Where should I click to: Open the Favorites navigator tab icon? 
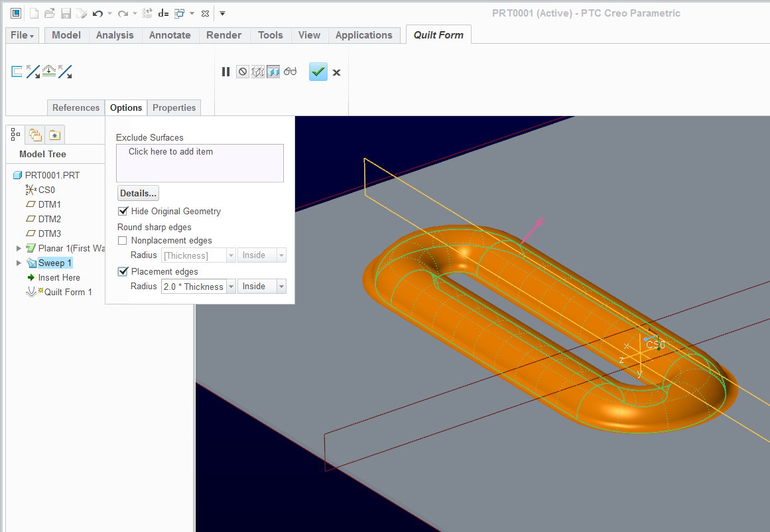(54, 135)
